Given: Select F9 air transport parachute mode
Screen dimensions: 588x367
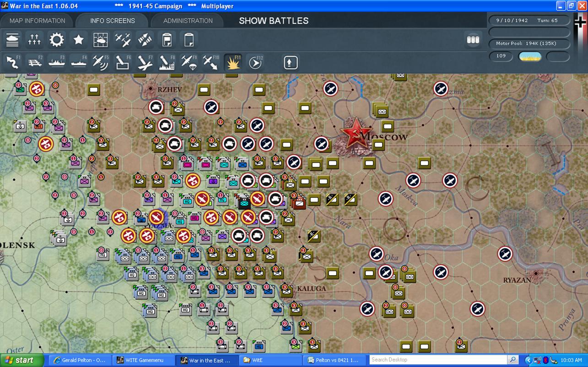Looking at the screenshot, I should (x=189, y=62).
